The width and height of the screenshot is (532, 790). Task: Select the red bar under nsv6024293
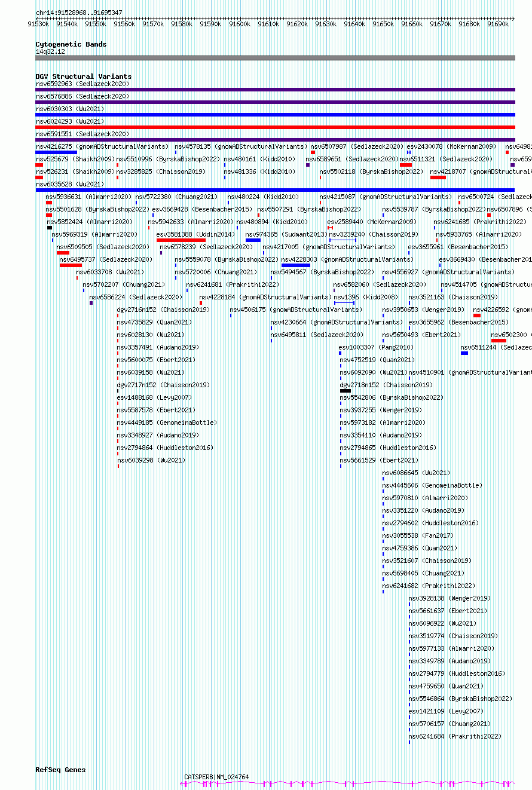pos(275,127)
